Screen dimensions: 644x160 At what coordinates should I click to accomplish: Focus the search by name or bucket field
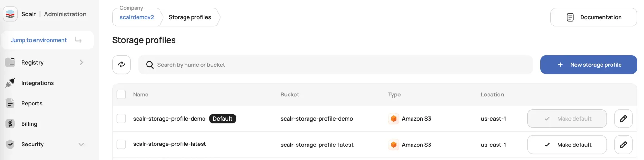336,65
